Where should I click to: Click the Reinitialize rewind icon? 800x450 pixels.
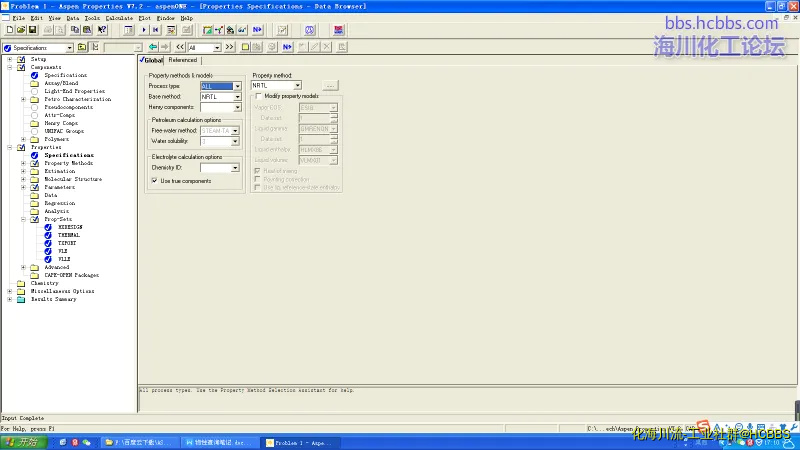click(x=156, y=30)
